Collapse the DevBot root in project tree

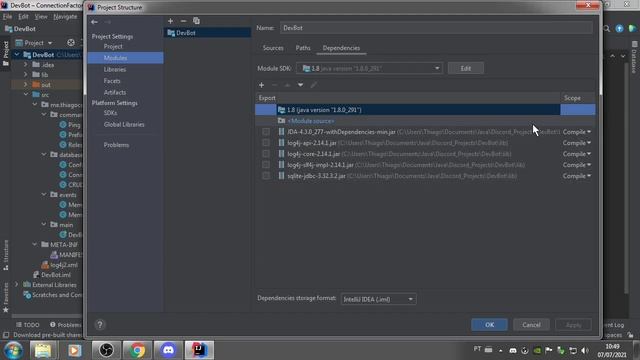pos(17,54)
